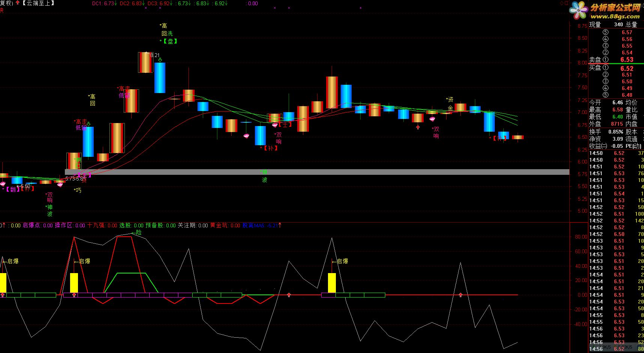Click the *【翻】 annotation at chart's lower left
The width and height of the screenshot is (644, 353).
[x=11, y=189]
